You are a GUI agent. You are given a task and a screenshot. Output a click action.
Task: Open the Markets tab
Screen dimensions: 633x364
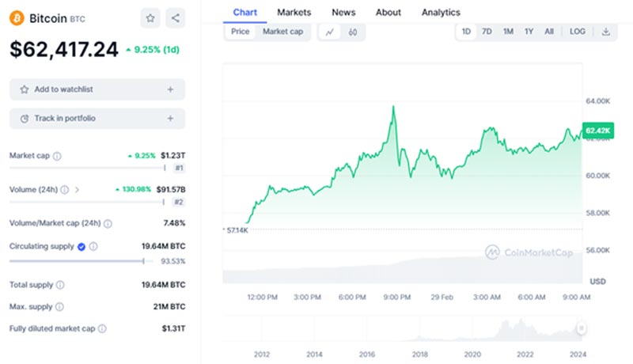294,13
